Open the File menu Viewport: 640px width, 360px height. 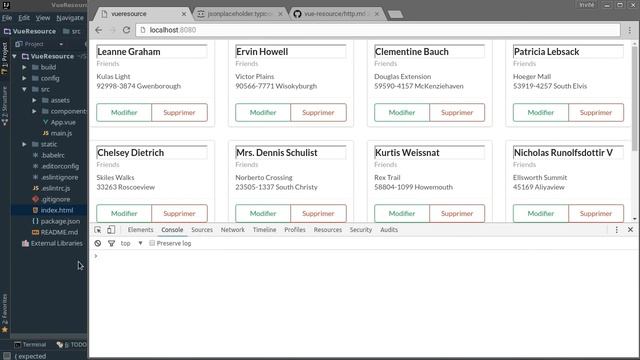point(7,18)
